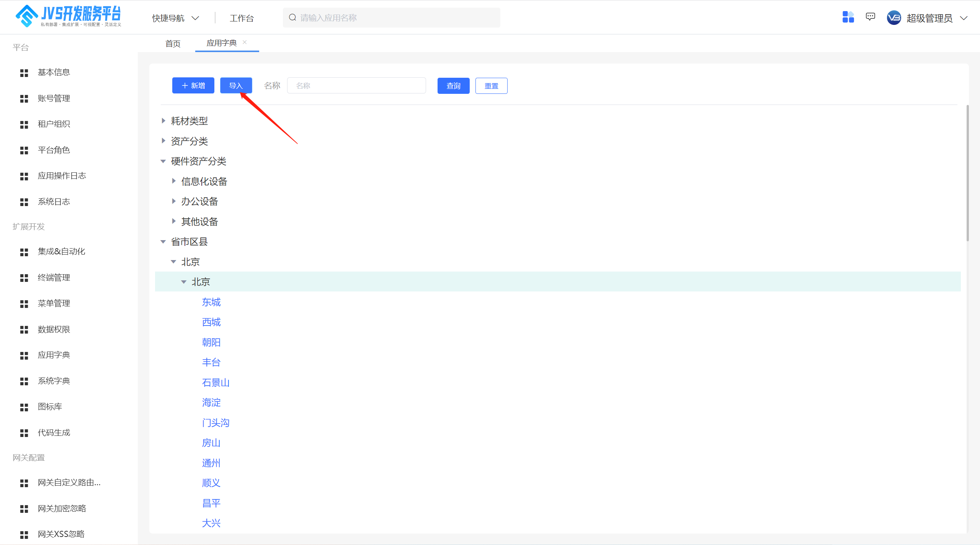Click the grid icon beside 平台角色
Screen dimensions: 980x545
pyautogui.click(x=24, y=151)
